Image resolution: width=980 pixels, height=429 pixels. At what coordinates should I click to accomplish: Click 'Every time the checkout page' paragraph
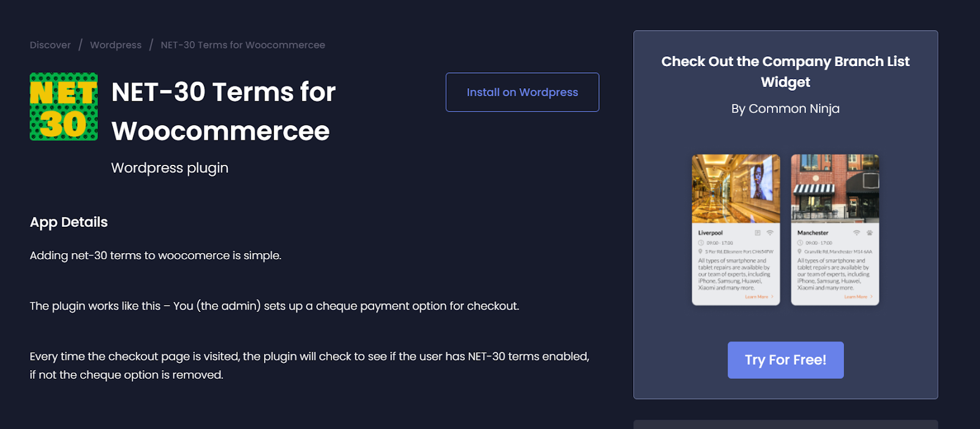click(x=310, y=365)
